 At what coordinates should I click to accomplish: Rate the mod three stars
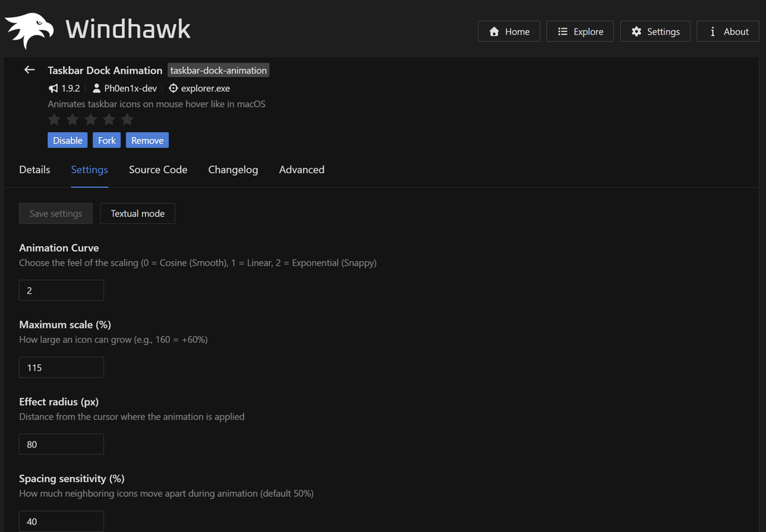[91, 119]
